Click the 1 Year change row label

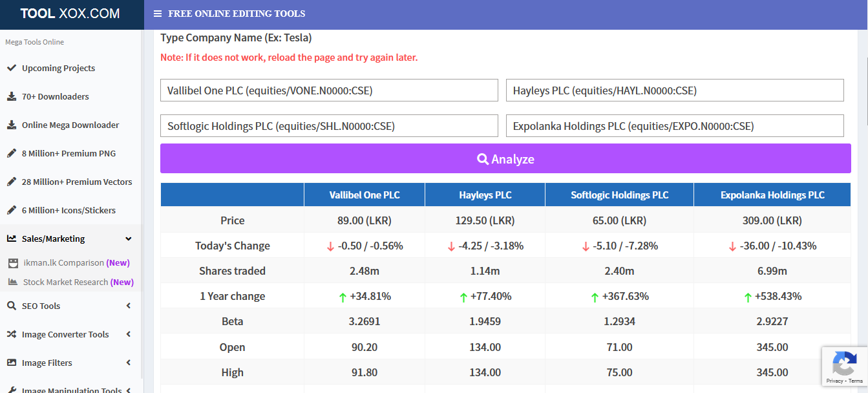click(x=233, y=296)
